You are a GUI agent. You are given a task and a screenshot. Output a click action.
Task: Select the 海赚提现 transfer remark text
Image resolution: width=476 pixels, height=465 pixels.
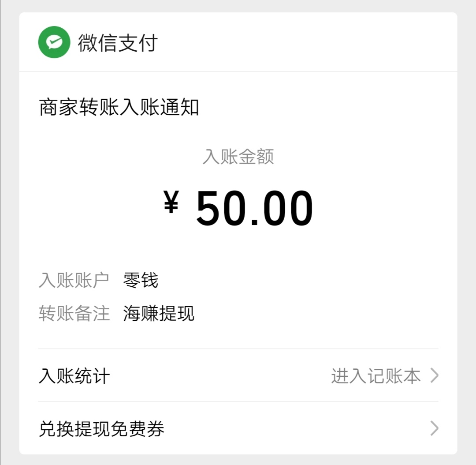[159, 313]
